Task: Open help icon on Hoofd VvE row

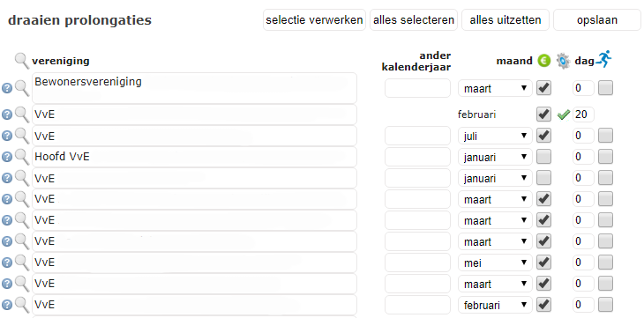Action: [7, 157]
